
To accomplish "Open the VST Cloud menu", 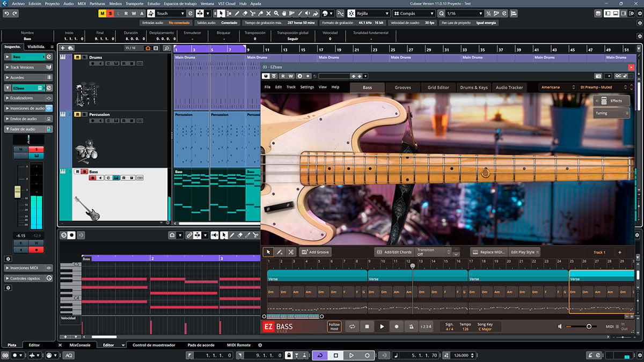I will coord(226,3).
